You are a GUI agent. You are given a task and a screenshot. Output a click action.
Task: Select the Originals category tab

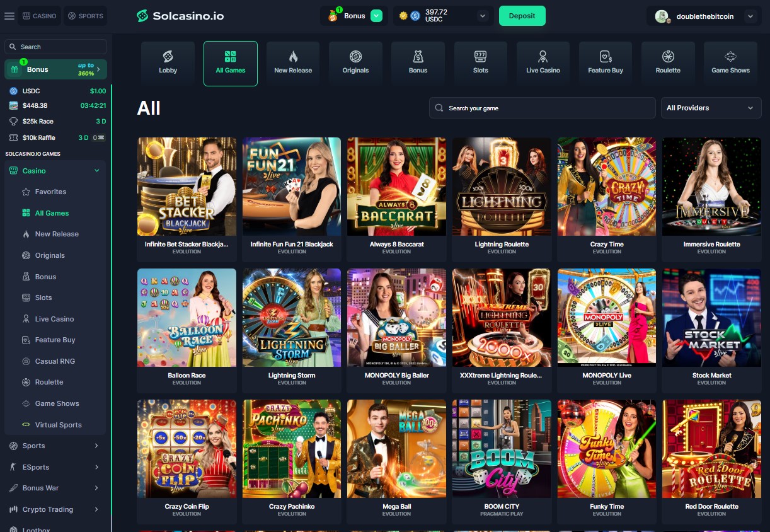coord(355,63)
